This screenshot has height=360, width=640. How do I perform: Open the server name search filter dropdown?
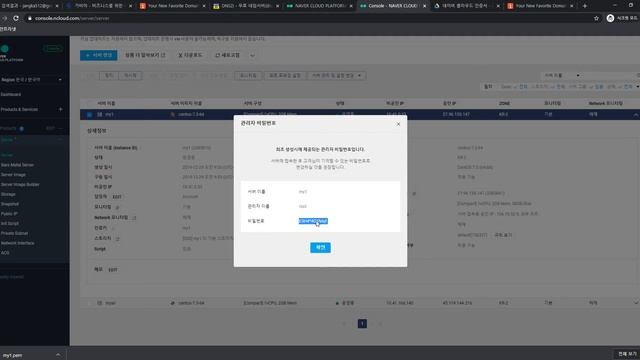(562, 76)
